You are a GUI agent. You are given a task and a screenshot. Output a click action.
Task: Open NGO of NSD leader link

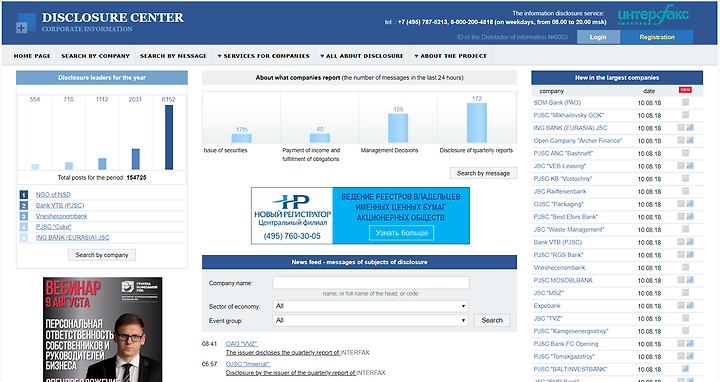pos(53,195)
